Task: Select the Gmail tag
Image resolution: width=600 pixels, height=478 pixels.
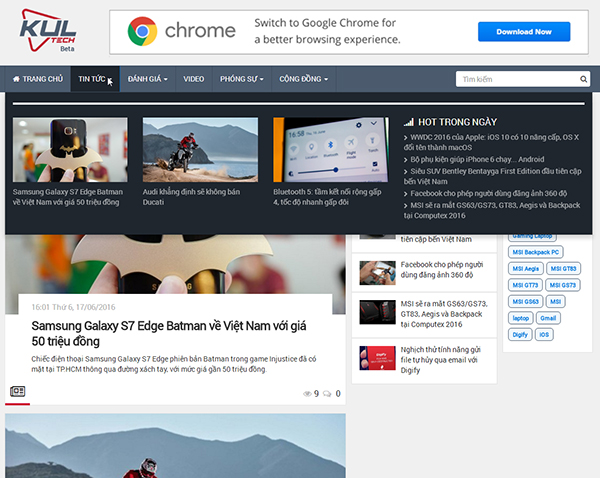Action: [x=548, y=318]
